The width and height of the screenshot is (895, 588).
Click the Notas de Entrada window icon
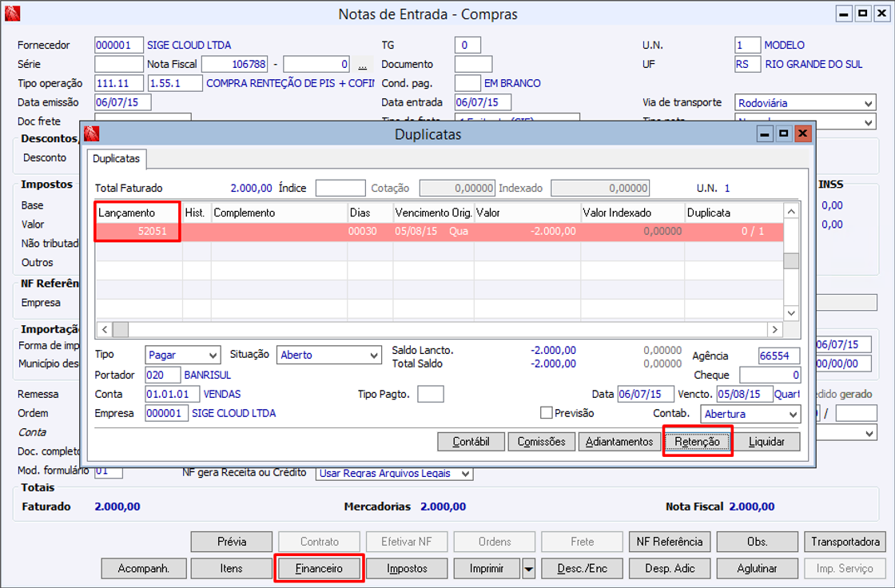tap(12, 14)
